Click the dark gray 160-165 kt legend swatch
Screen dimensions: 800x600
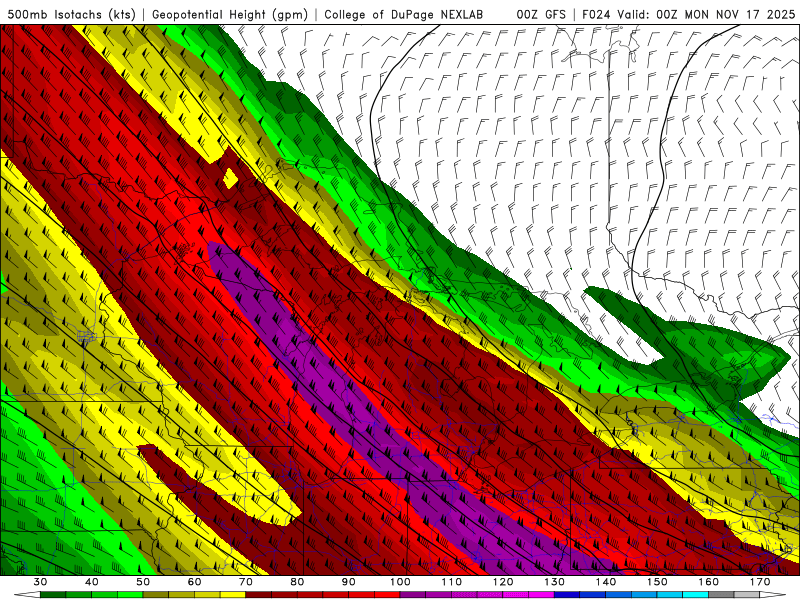pos(721,595)
